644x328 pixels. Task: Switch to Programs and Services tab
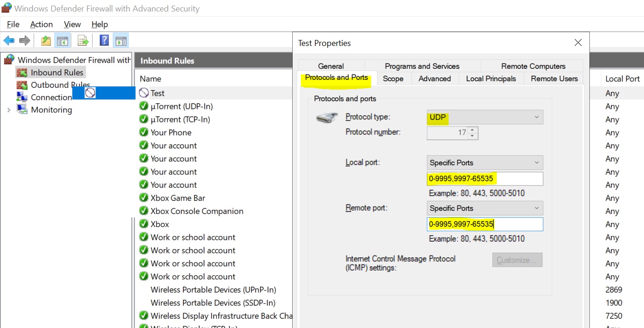coord(422,66)
